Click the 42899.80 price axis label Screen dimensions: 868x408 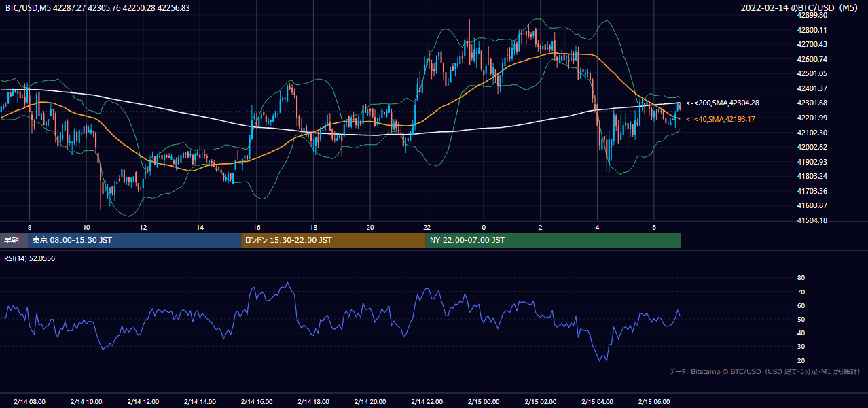pos(812,15)
